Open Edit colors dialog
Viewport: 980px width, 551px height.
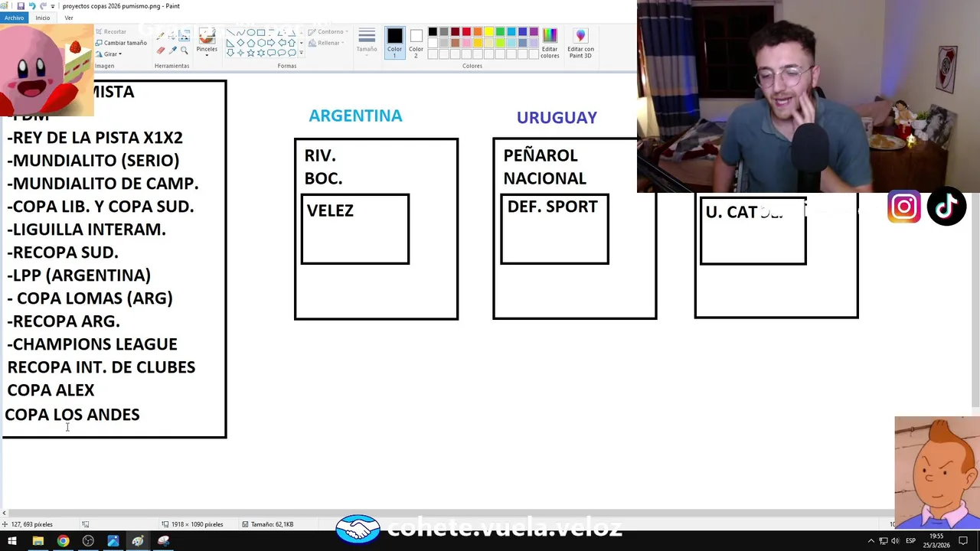pos(550,43)
